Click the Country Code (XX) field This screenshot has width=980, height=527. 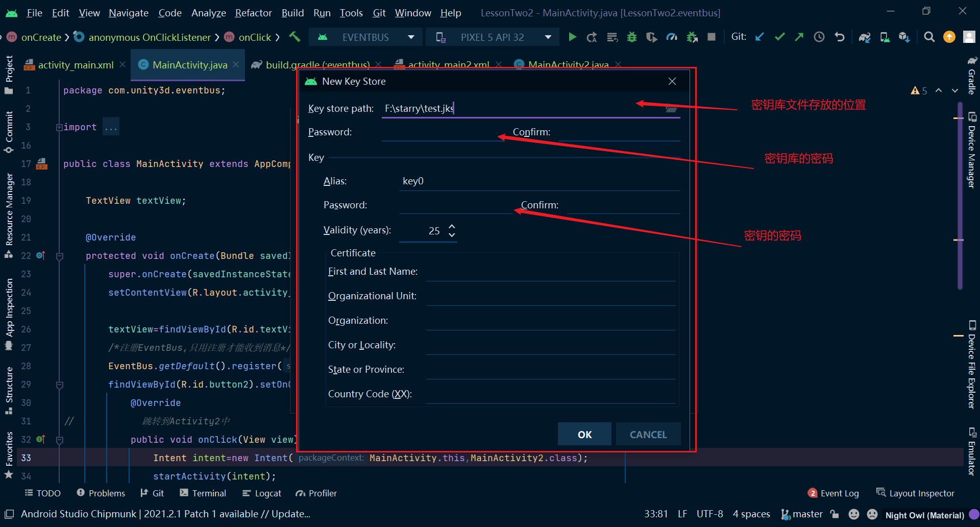(551, 394)
